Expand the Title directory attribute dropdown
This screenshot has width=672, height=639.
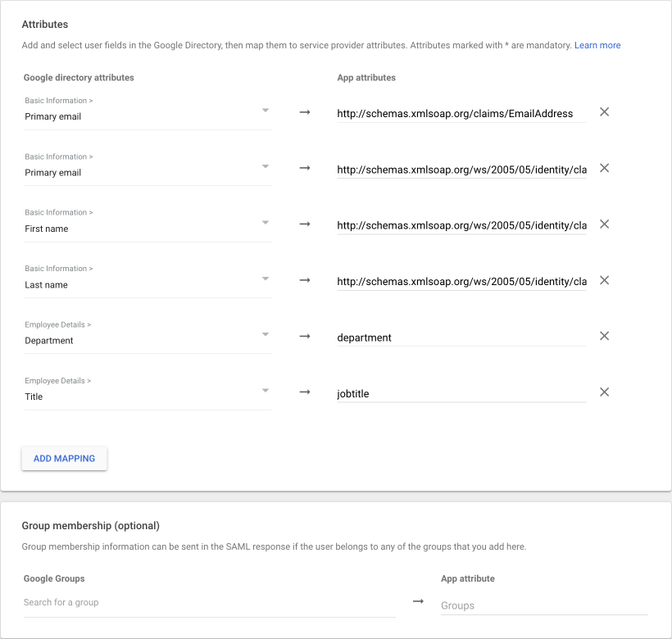click(148, 396)
